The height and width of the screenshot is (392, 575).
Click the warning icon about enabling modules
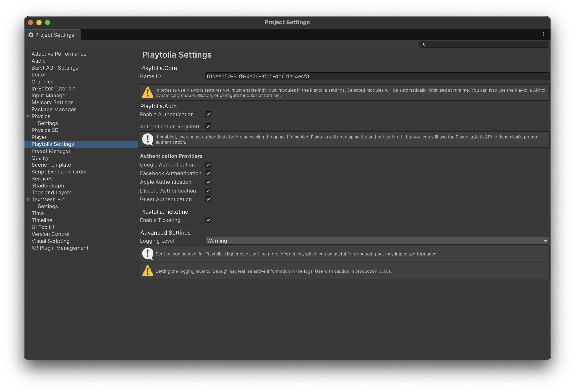(x=148, y=92)
